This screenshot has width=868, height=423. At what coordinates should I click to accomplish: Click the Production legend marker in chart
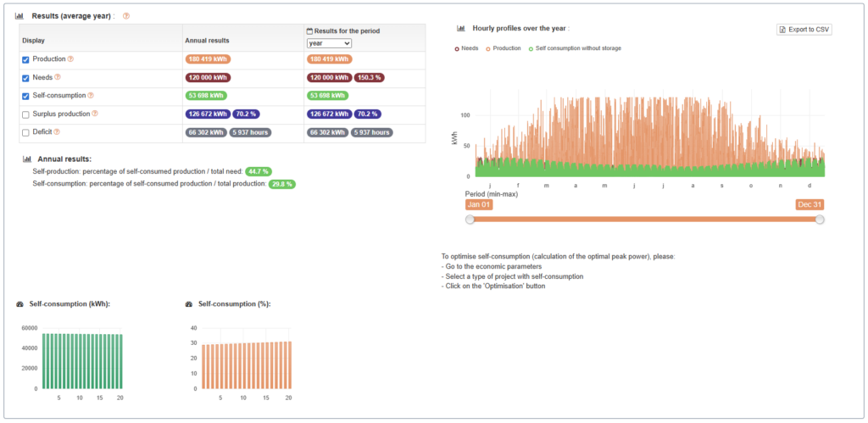(488, 48)
